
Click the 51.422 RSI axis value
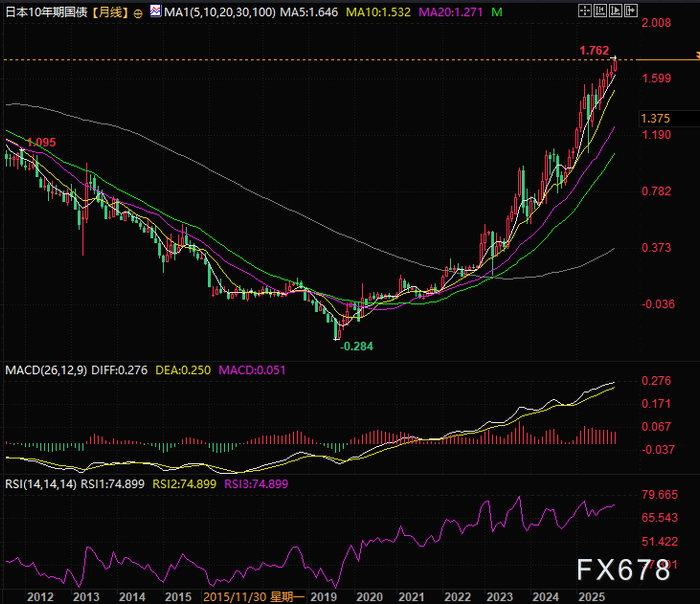[659, 542]
